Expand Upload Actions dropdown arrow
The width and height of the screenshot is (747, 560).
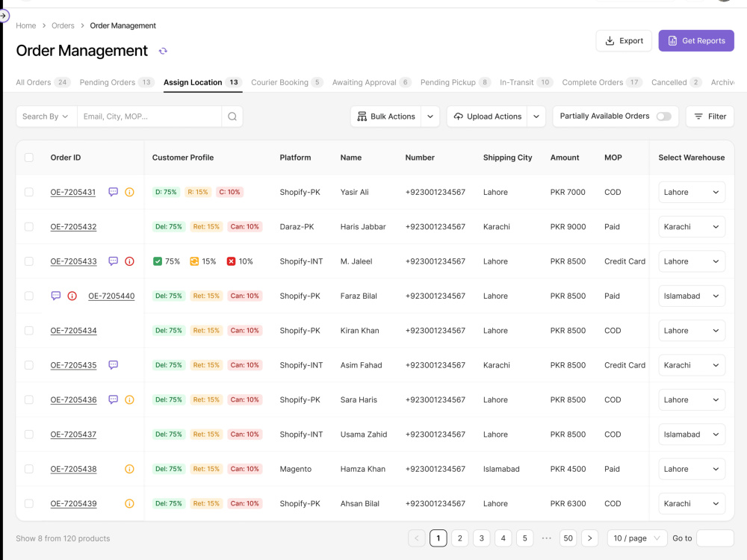point(536,116)
